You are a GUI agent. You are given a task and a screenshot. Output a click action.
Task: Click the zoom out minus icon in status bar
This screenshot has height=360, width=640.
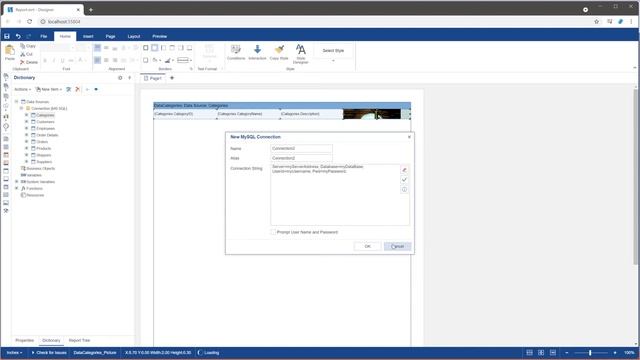567,353
